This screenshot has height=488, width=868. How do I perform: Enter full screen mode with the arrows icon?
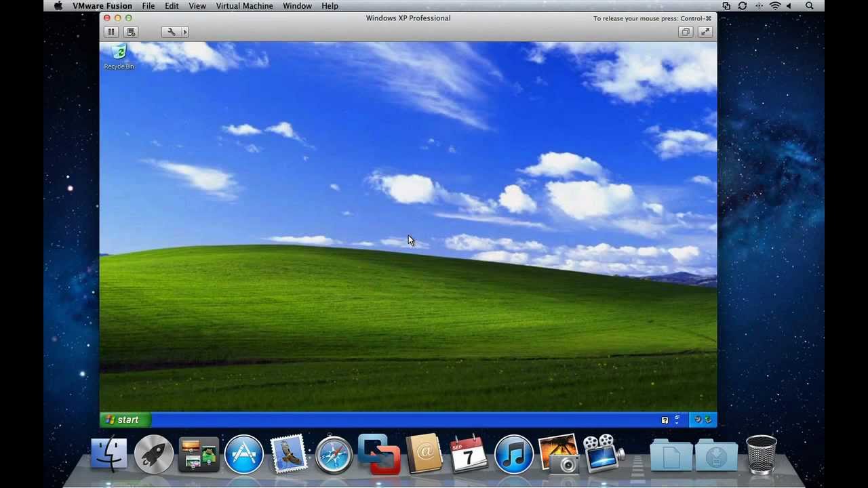[x=705, y=32]
